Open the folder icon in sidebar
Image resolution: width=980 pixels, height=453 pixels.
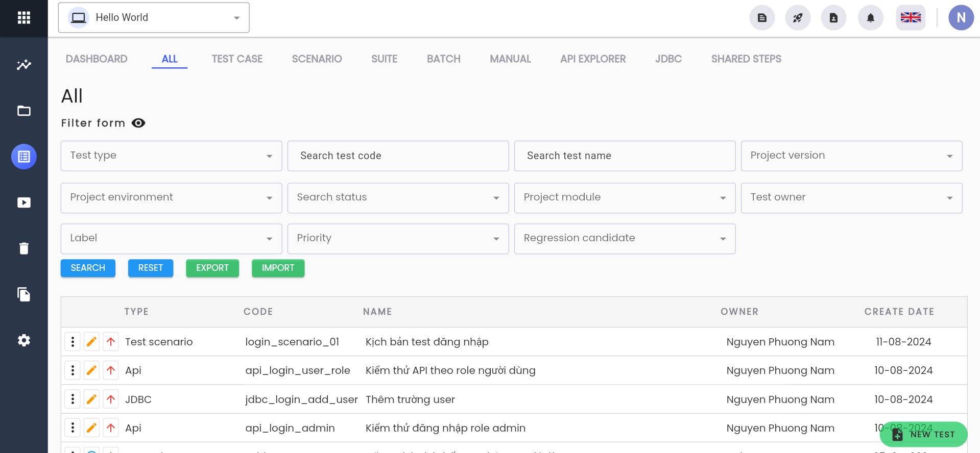pyautogui.click(x=23, y=111)
